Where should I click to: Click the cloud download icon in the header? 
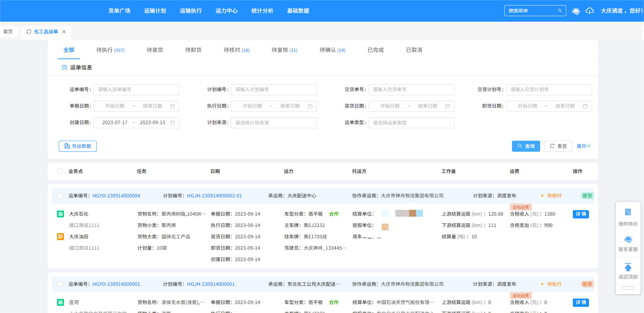590,11
